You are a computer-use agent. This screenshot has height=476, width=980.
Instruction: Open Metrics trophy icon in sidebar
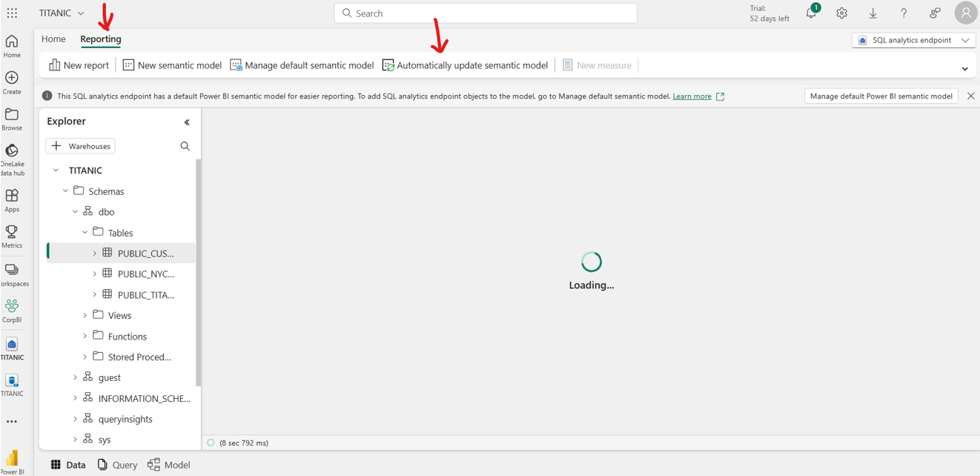12,237
